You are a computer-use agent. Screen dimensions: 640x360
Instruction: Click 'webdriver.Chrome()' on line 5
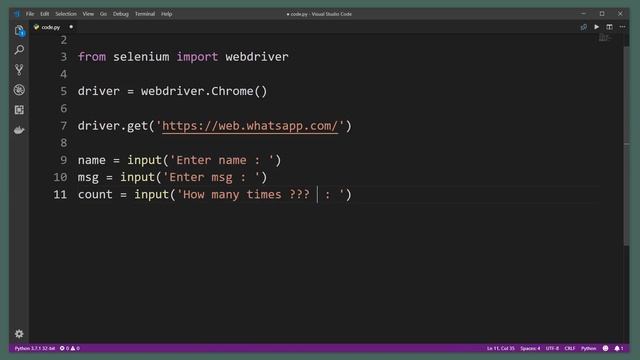coord(204,91)
